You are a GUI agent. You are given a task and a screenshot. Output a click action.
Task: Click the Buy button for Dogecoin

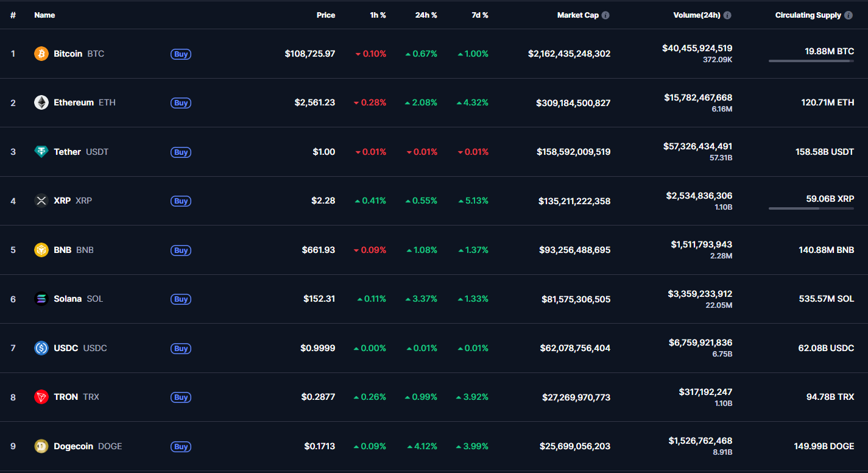[x=180, y=446]
